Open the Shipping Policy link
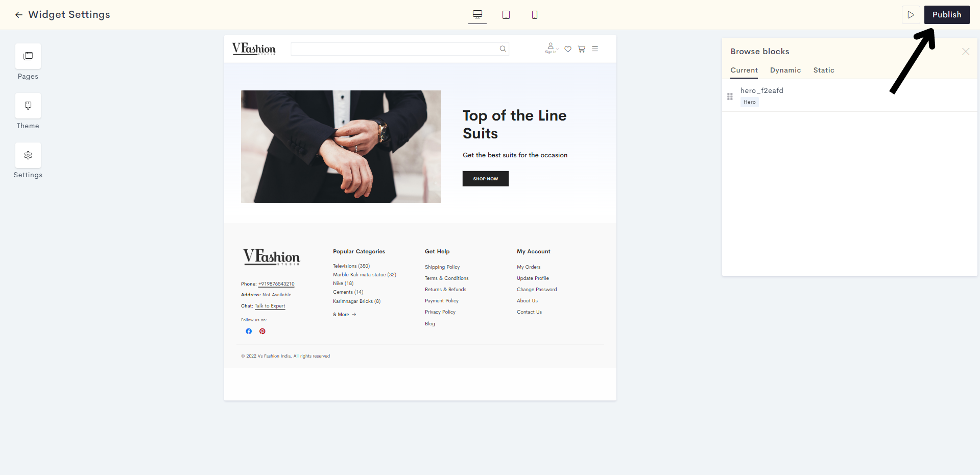980x475 pixels. point(442,267)
